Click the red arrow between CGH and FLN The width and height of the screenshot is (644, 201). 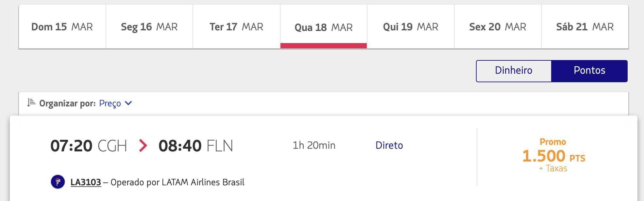(x=143, y=146)
